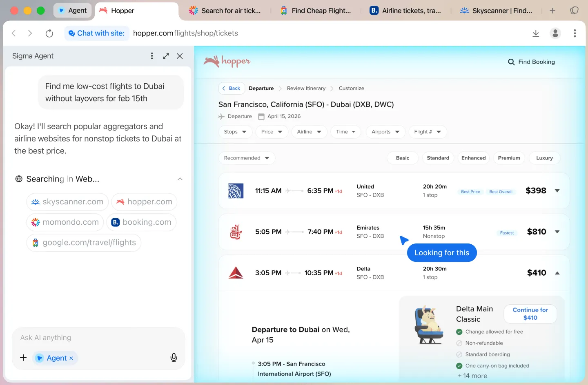Go forward with browser forward arrow
The width and height of the screenshot is (588, 385).
coord(30,33)
